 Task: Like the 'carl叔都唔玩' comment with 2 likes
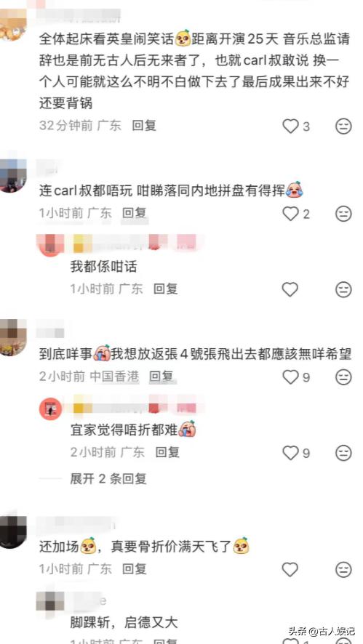pos(290,214)
